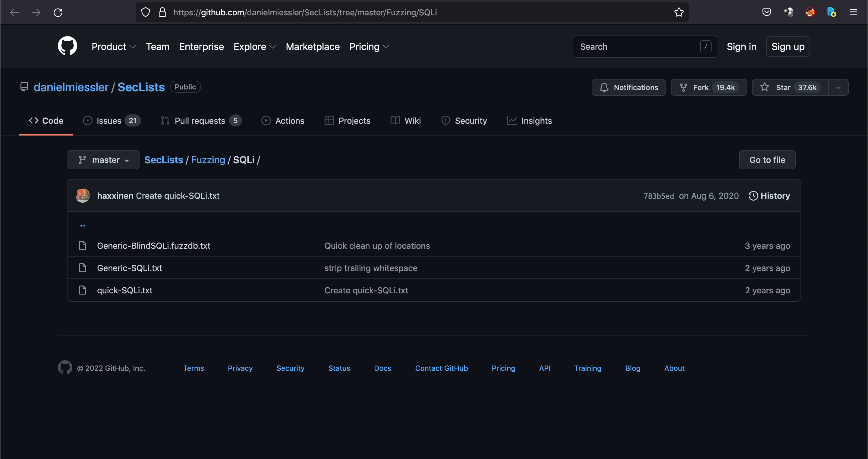Open Generic-BlindSQLi.fuzzdb.txt
Screen dimensions: 868x459
coord(154,245)
